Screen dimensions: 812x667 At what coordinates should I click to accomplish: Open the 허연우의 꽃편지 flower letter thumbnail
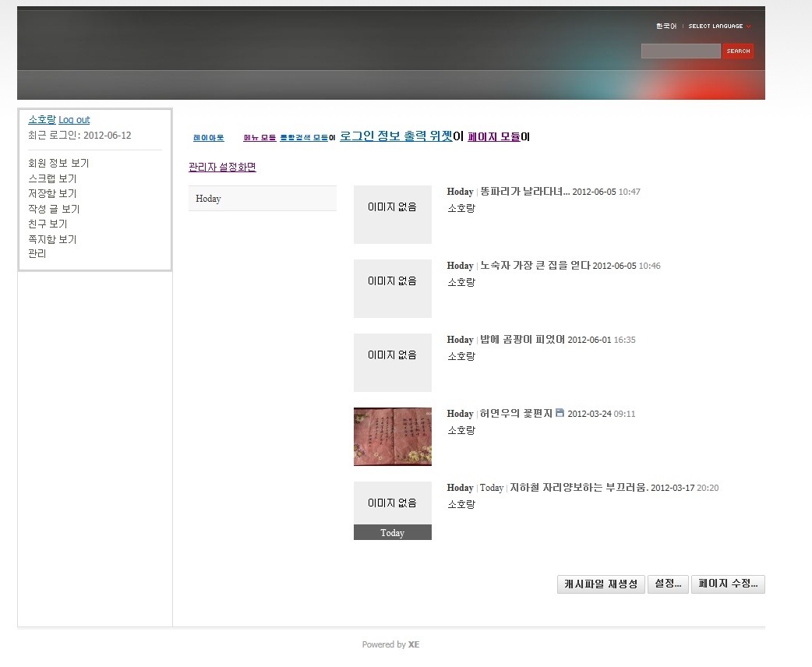click(x=392, y=436)
